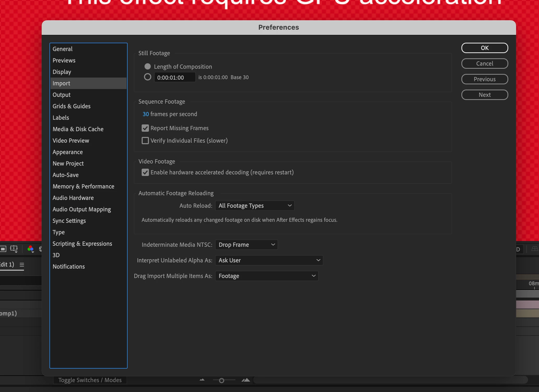Click the Next button
The height and width of the screenshot is (392, 539).
484,95
